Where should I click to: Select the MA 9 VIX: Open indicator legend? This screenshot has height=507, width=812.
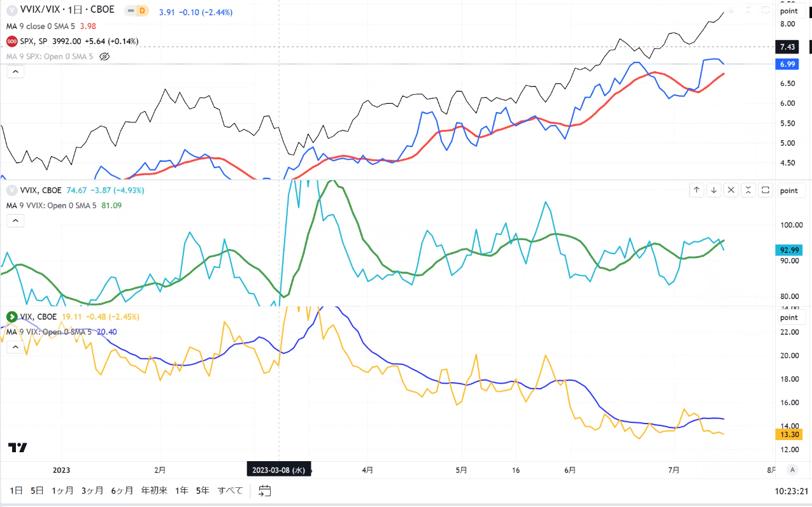(49, 332)
